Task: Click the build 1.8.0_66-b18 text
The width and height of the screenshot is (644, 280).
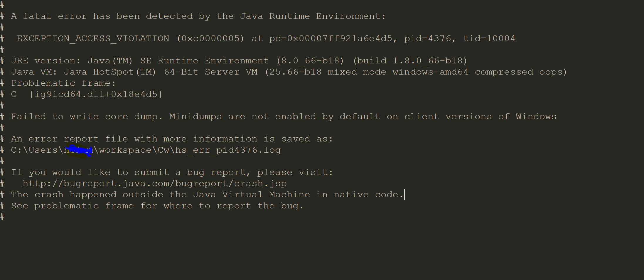Action: pos(410,61)
